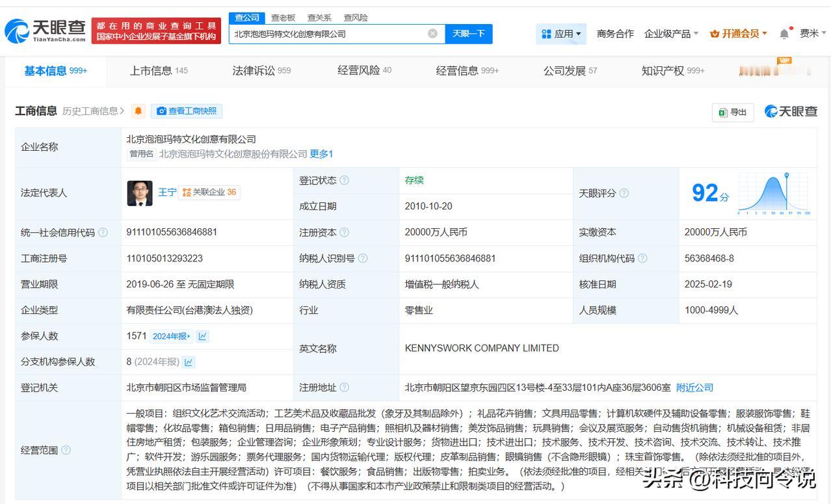Click help icon next to 登记状态
This screenshot has height=504, width=831.
pyautogui.click(x=344, y=180)
